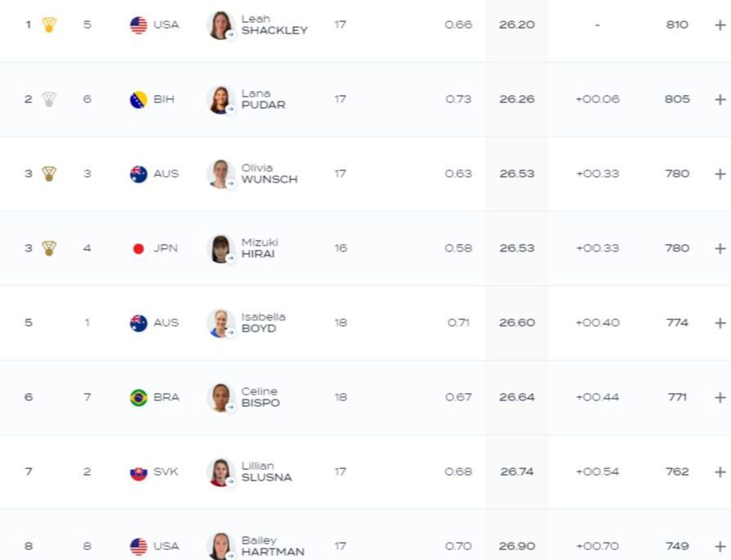This screenshot has width=731, height=560.
Task: Click the Japan flag icon next to JPN
Action: click(x=138, y=249)
